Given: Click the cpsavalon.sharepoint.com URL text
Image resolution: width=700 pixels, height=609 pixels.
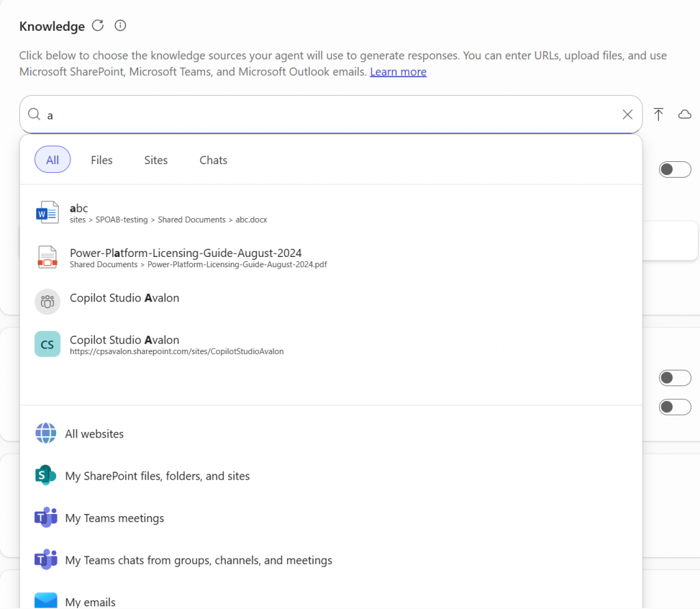Looking at the screenshot, I should (x=176, y=351).
